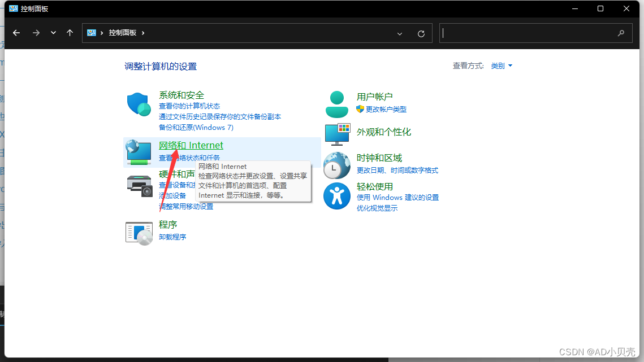Viewport: 644px width, 362px height.
Task: Click the shield icon beside 更改帐户类型
Action: click(360, 109)
